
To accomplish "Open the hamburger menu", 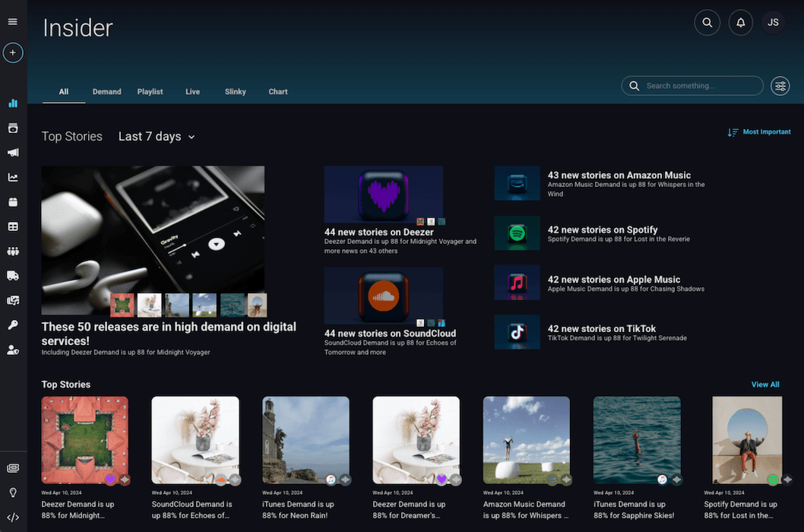I will 13,21.
